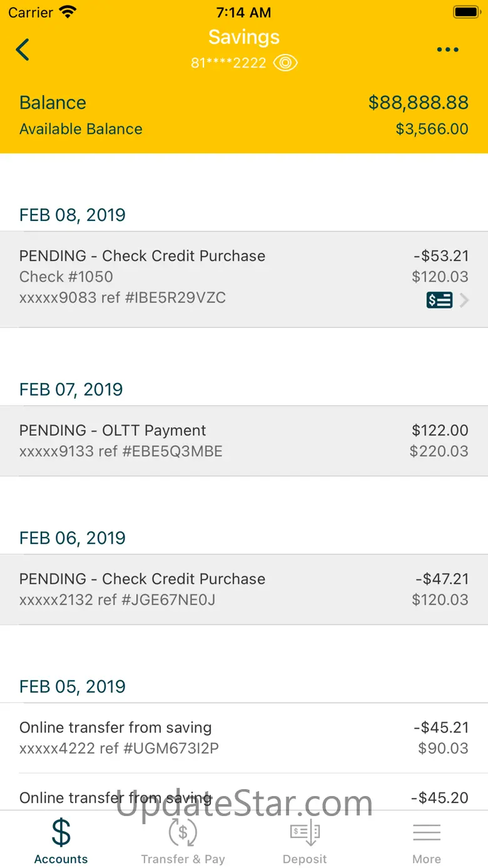Tap the Available Balance label
488x868 pixels.
[81, 129]
